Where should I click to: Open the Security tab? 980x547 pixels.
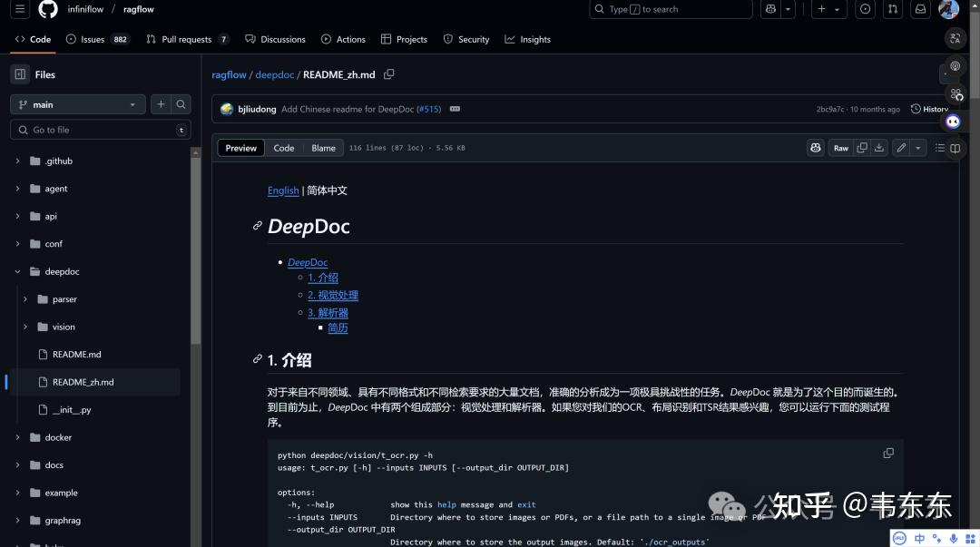coord(466,39)
